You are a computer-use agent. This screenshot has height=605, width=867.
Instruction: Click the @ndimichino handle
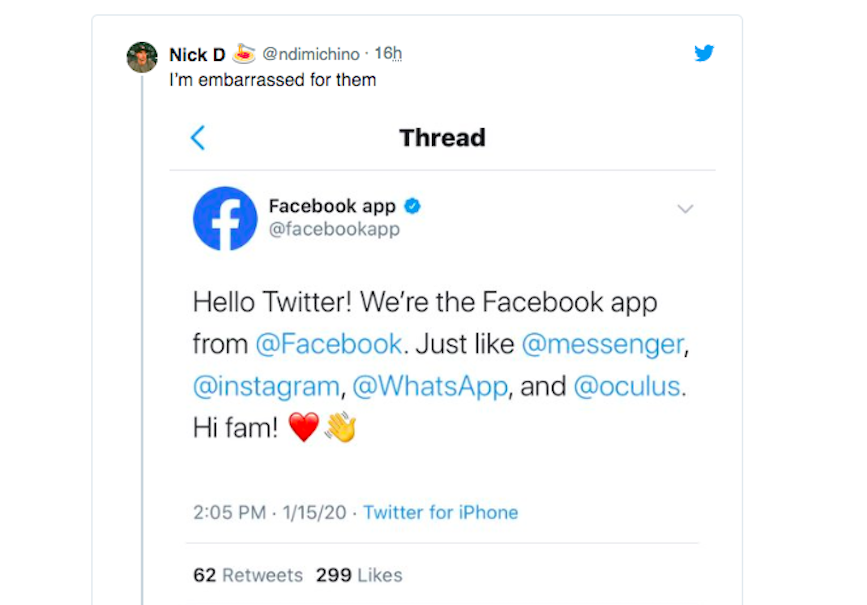click(310, 54)
